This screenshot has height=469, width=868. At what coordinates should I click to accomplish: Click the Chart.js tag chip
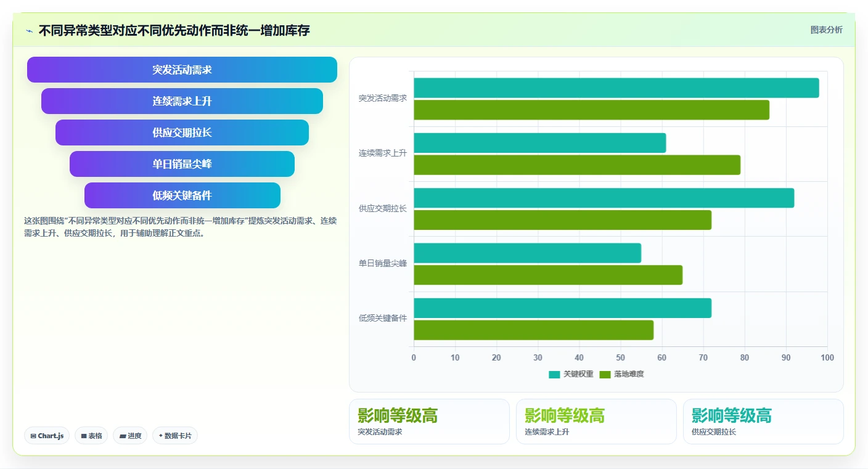point(47,436)
